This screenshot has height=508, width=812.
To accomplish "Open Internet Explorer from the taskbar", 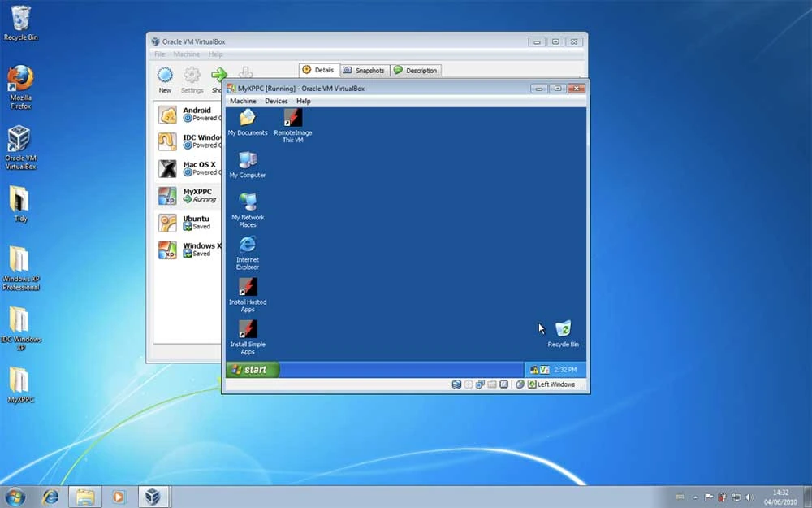I will [50, 497].
